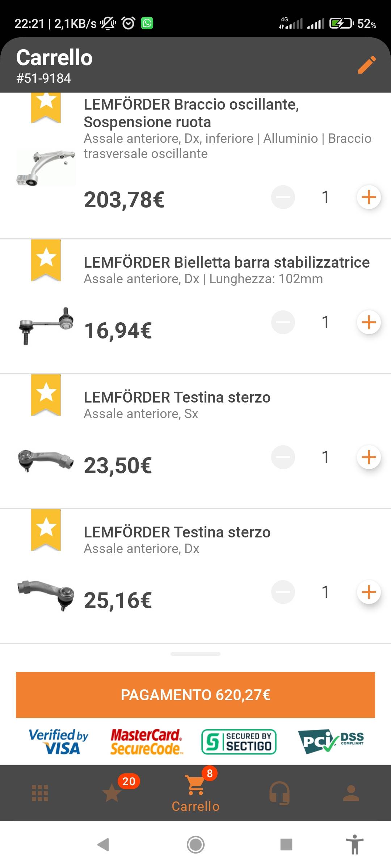Toggle favorite star on Bielletta barra stabilizzatrice
391x868 pixels.
[46, 260]
